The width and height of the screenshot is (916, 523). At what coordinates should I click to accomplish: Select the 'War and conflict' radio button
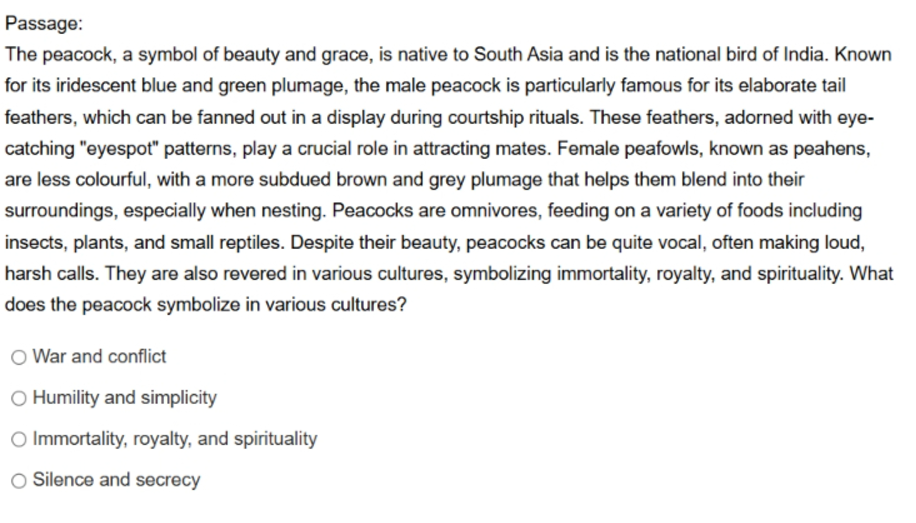(x=19, y=357)
